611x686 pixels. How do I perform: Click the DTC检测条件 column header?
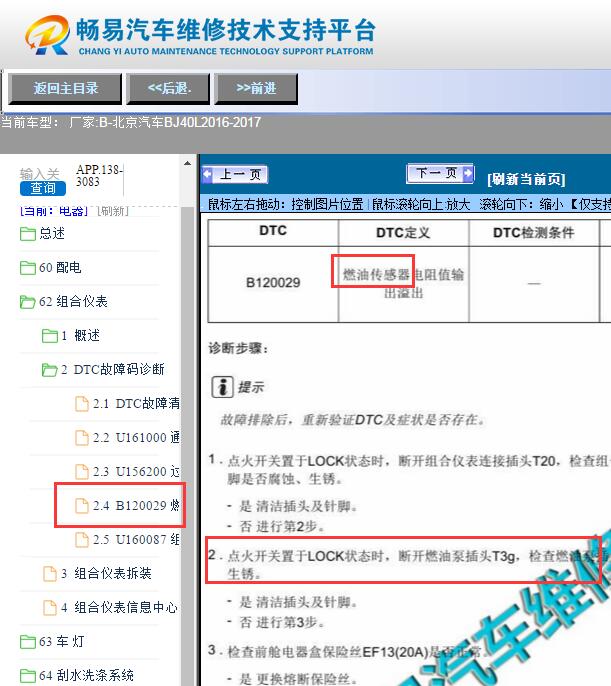[x=534, y=233]
